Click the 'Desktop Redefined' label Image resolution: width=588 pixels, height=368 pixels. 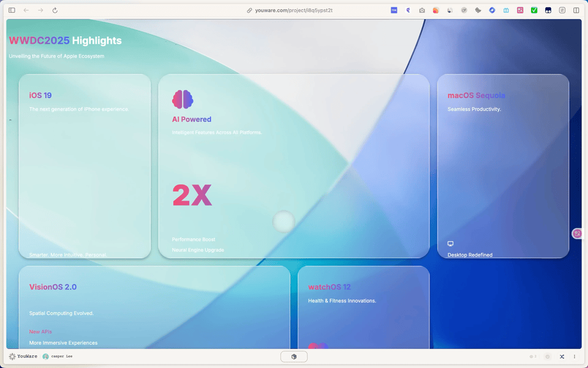(470, 255)
